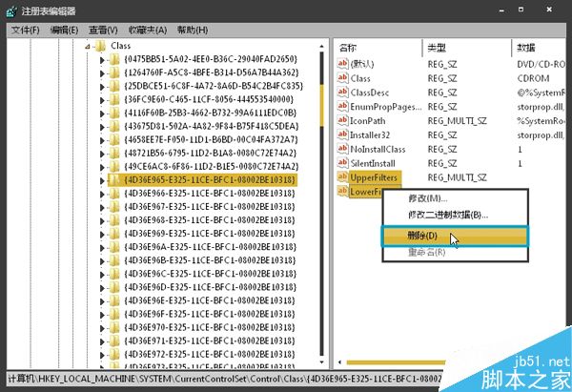
Task: Expand the selected {4D36E965-E325-11CE-BFC1-08002BE10318} key
Action: click(102, 181)
